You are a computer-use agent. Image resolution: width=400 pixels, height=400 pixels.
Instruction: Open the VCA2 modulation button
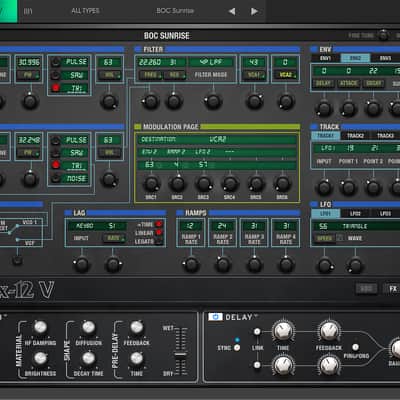click(x=286, y=75)
